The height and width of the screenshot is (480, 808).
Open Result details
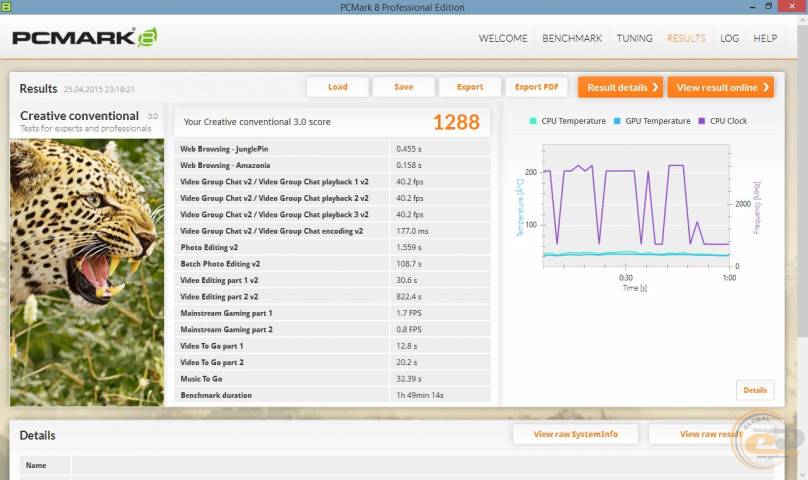pyautogui.click(x=620, y=87)
